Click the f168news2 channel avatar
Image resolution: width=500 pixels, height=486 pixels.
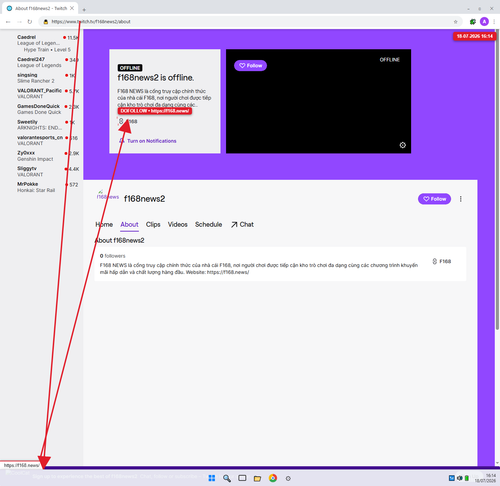tap(107, 196)
